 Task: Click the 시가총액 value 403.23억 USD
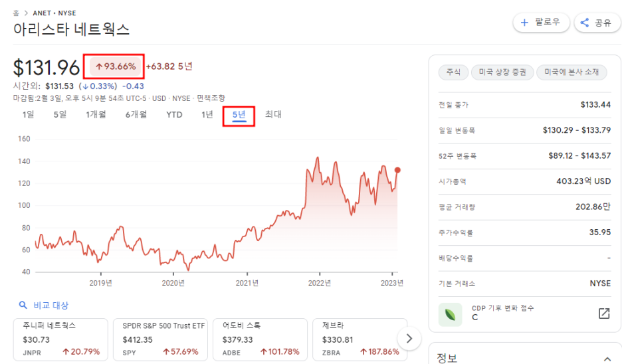(583, 181)
